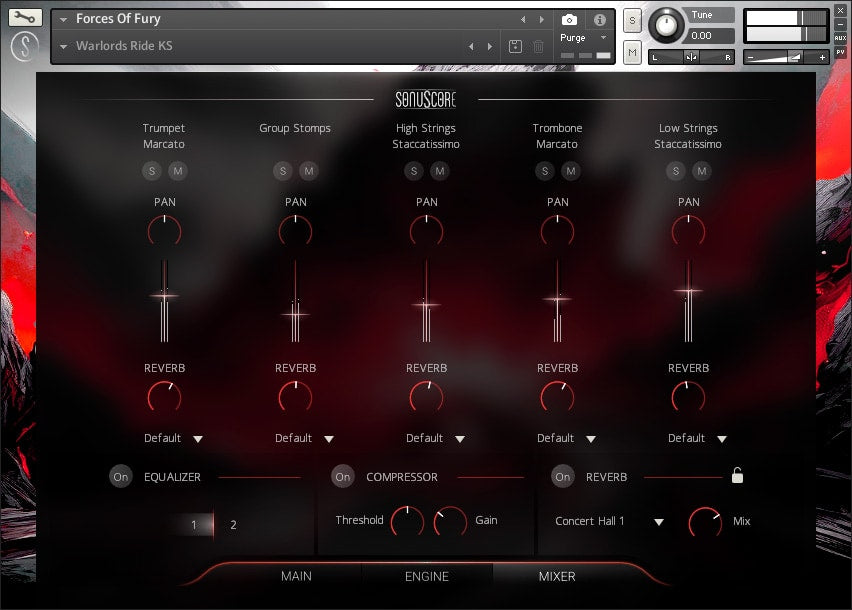Show the AUX sends panel
Image resolution: width=852 pixels, height=610 pixels.
coord(840,37)
